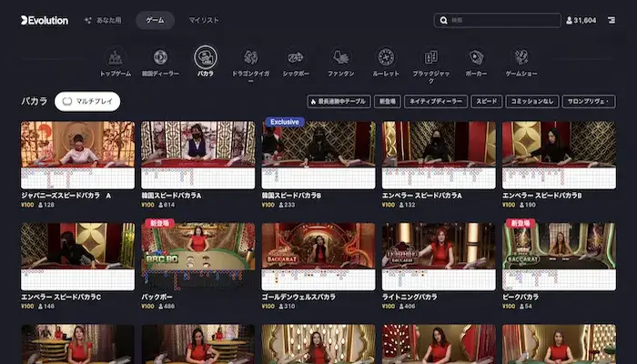Open the ゲームショー category icon
637x364 pixels.
click(521, 57)
